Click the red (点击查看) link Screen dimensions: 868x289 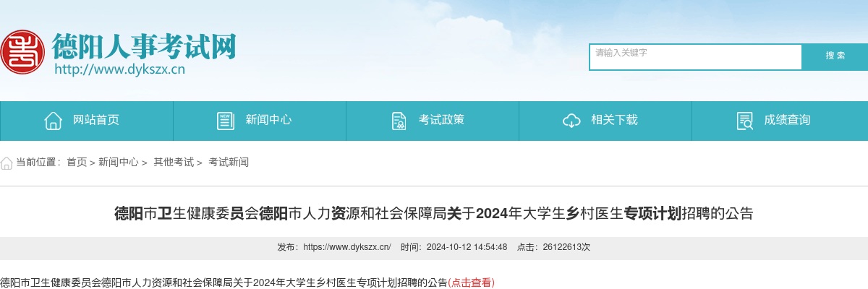coord(472,282)
